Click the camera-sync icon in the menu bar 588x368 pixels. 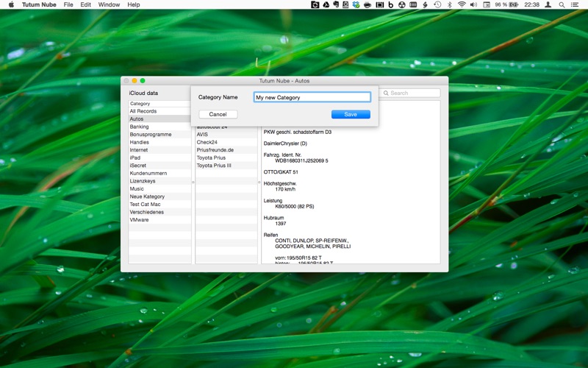(x=315, y=4)
